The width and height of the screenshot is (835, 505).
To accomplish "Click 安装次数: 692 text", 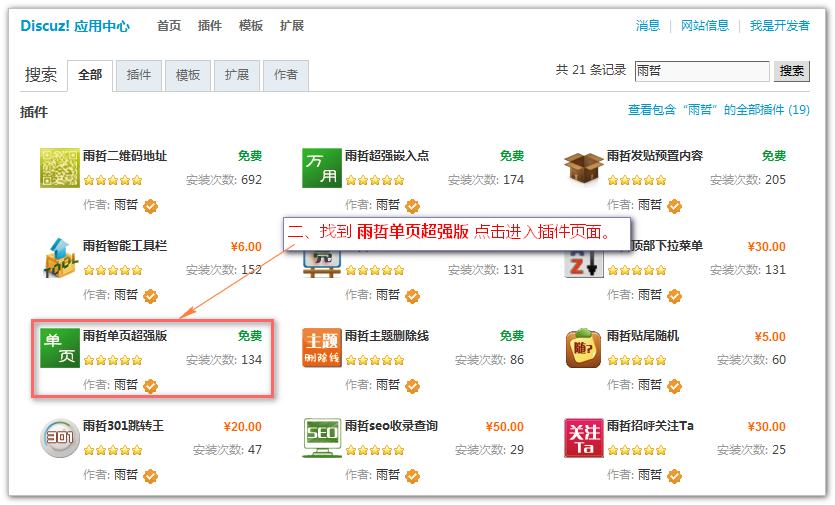I will pyautogui.click(x=224, y=180).
